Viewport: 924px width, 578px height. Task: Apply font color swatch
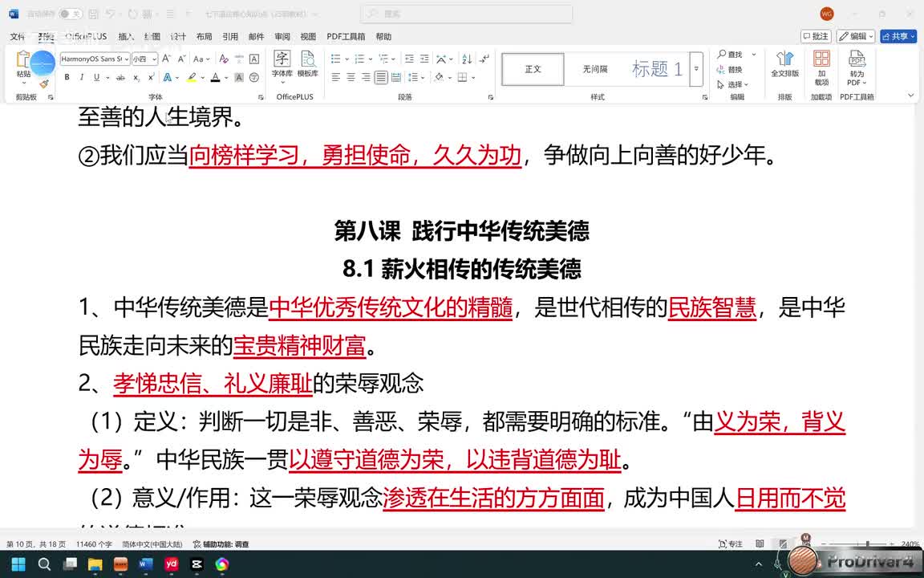(x=216, y=77)
